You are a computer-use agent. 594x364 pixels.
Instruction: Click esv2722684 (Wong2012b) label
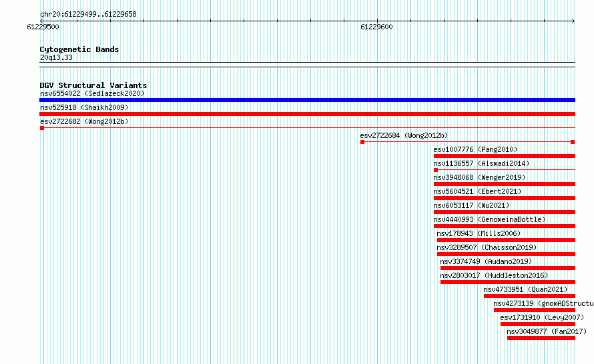click(x=404, y=135)
